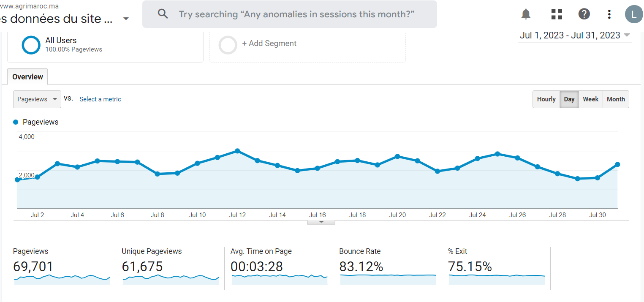
Task: Select the Overview tab
Action: [x=27, y=77]
